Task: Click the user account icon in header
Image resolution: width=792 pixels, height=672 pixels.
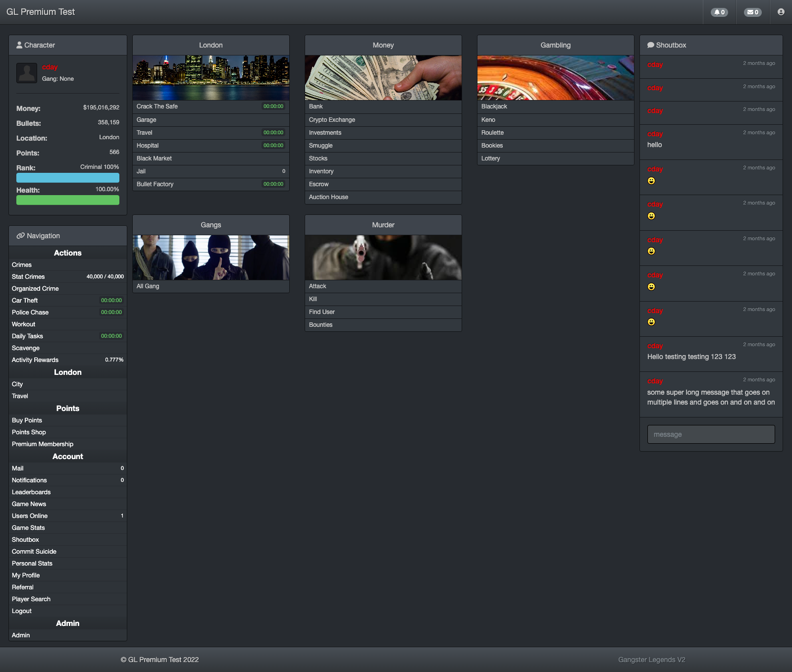Action: pos(781,12)
